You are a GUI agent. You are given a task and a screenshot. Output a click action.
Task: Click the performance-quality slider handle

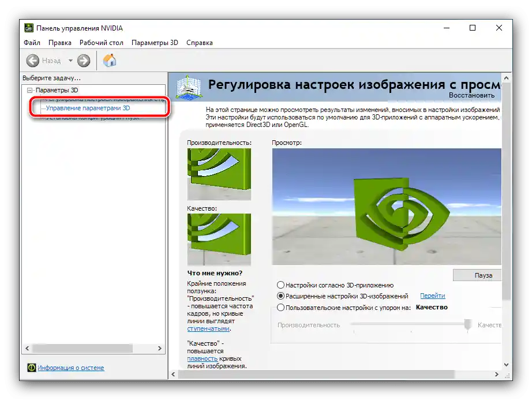pos(468,325)
